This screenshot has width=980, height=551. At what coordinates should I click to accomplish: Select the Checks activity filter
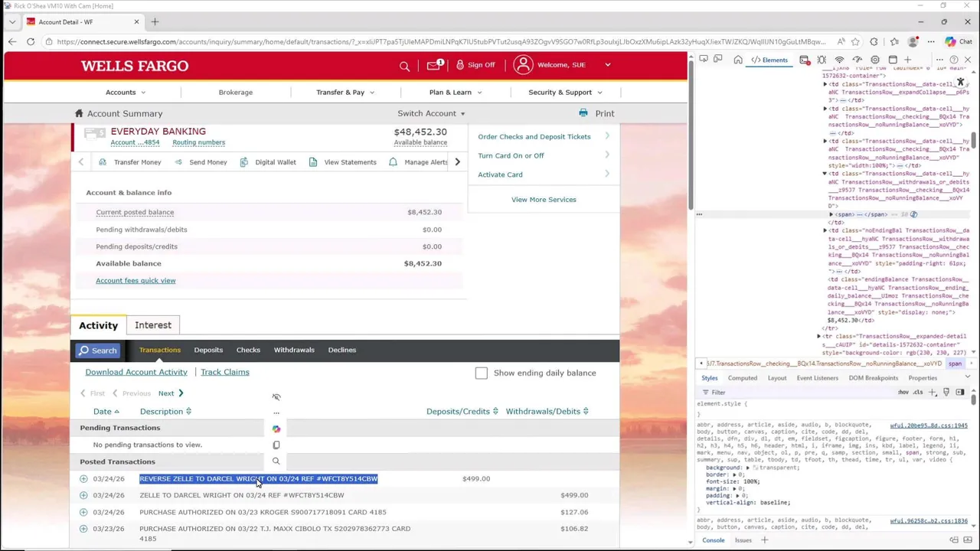(x=248, y=350)
